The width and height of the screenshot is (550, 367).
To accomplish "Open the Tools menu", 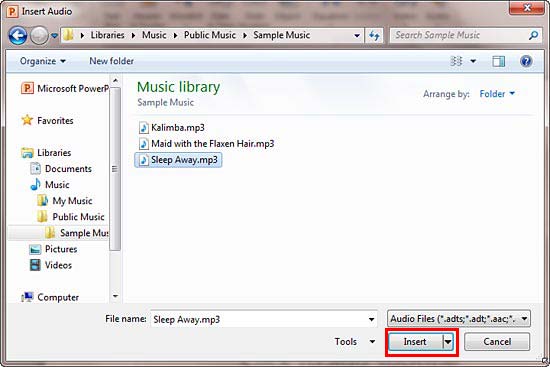I will (355, 342).
